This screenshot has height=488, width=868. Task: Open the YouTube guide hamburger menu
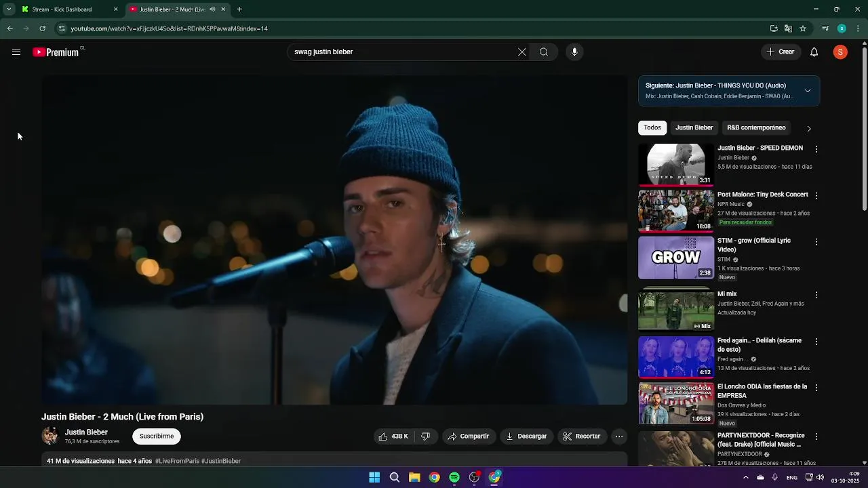pyautogui.click(x=16, y=52)
